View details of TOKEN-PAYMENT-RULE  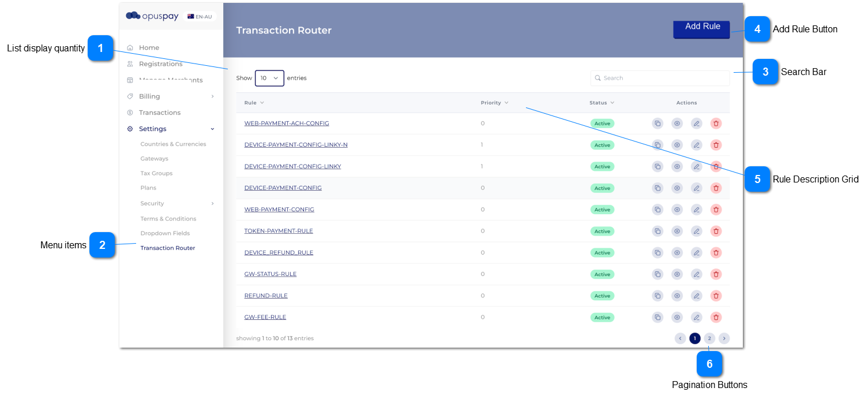(677, 230)
